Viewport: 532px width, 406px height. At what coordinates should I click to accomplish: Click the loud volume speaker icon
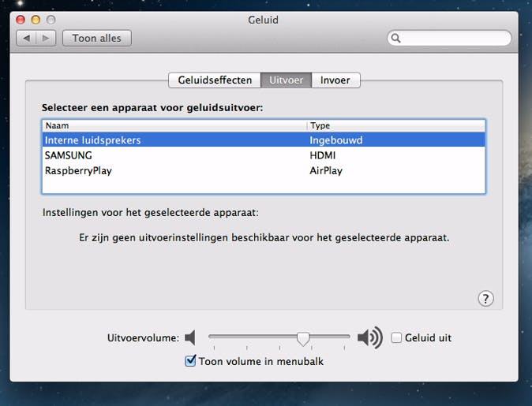coord(370,337)
